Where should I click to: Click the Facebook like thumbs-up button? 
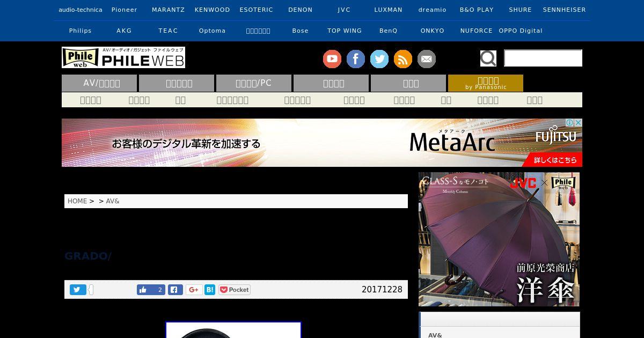[143, 290]
